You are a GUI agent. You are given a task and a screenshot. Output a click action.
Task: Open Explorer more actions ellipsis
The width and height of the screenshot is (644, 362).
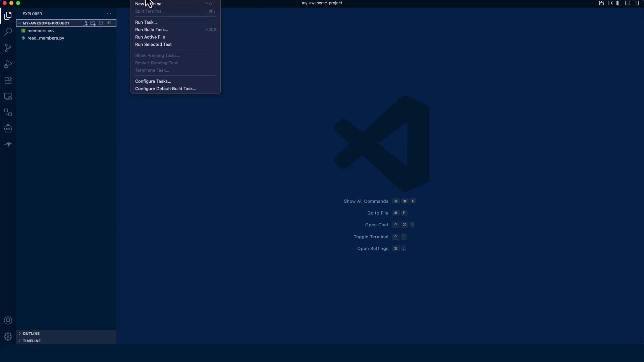click(109, 14)
